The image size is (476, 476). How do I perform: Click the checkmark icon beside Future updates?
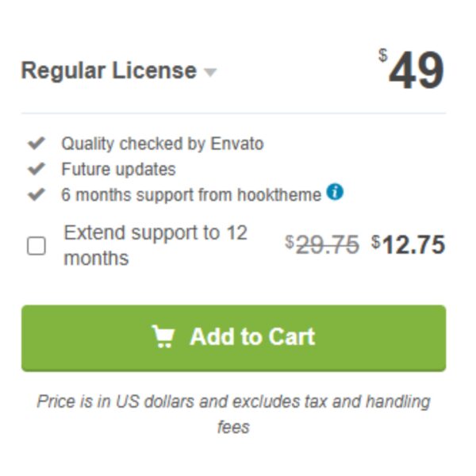36,169
